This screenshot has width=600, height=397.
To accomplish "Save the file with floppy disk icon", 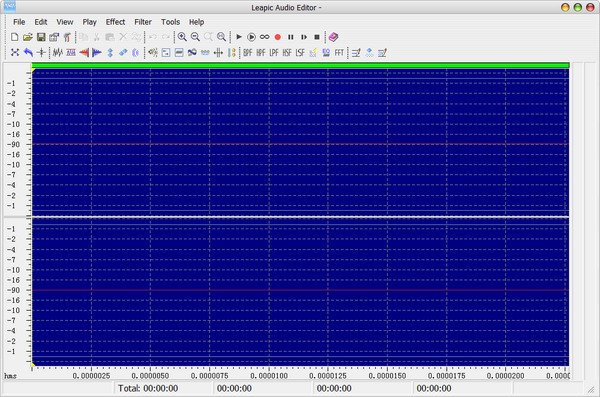I will click(41, 37).
